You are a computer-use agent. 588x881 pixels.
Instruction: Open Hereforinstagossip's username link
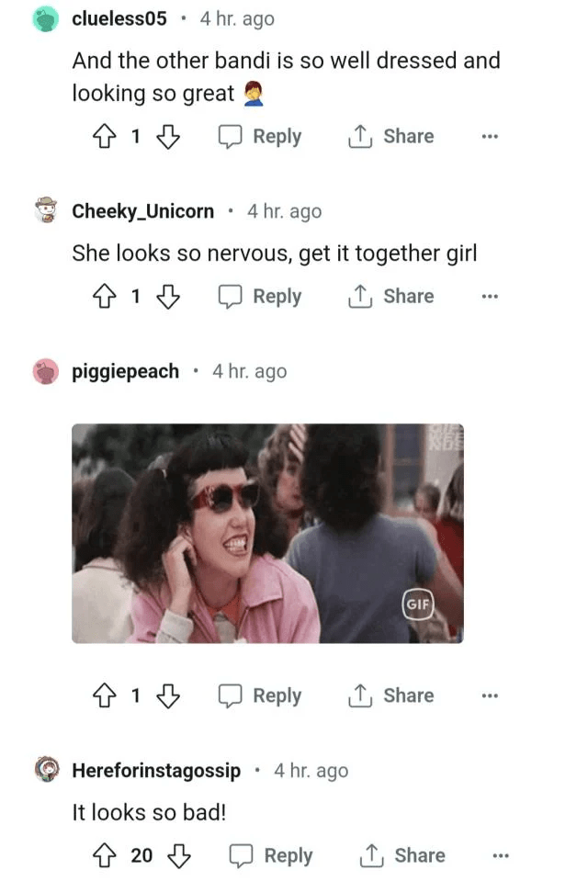pos(156,771)
